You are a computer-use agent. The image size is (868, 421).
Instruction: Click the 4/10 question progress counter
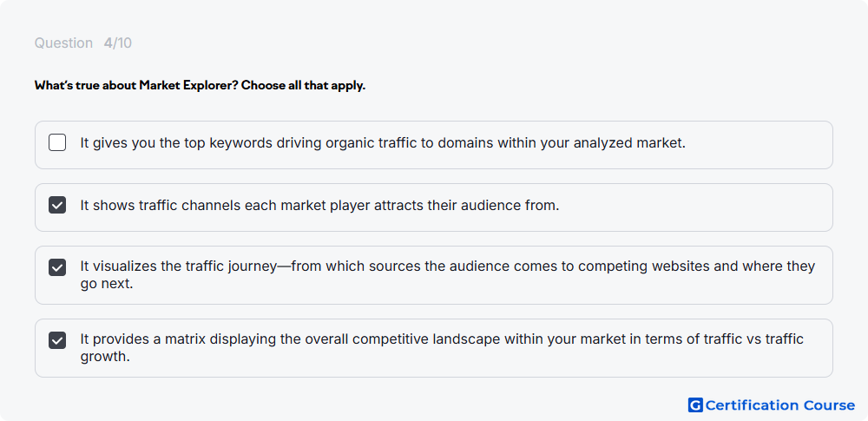[x=118, y=43]
